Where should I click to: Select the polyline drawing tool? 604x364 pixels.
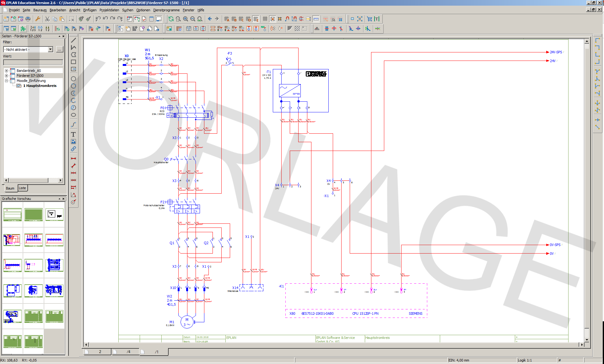click(73, 47)
